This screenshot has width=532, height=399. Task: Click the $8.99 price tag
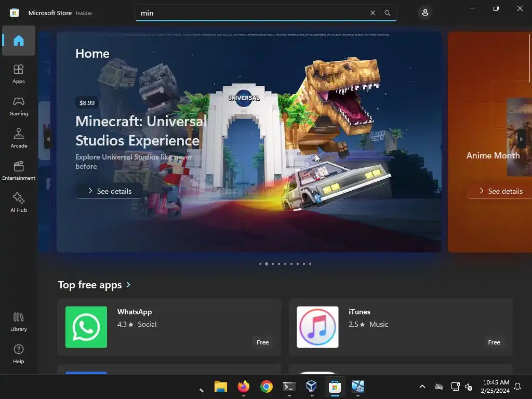pos(87,102)
